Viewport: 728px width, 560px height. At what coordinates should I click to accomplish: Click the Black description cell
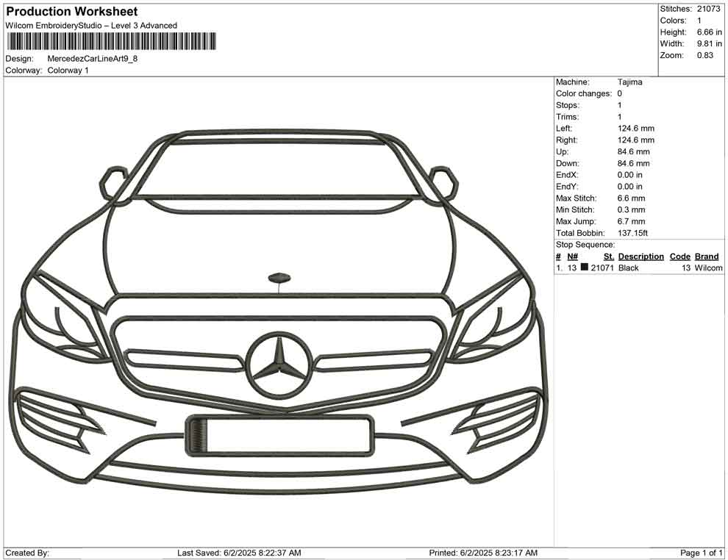point(628,268)
